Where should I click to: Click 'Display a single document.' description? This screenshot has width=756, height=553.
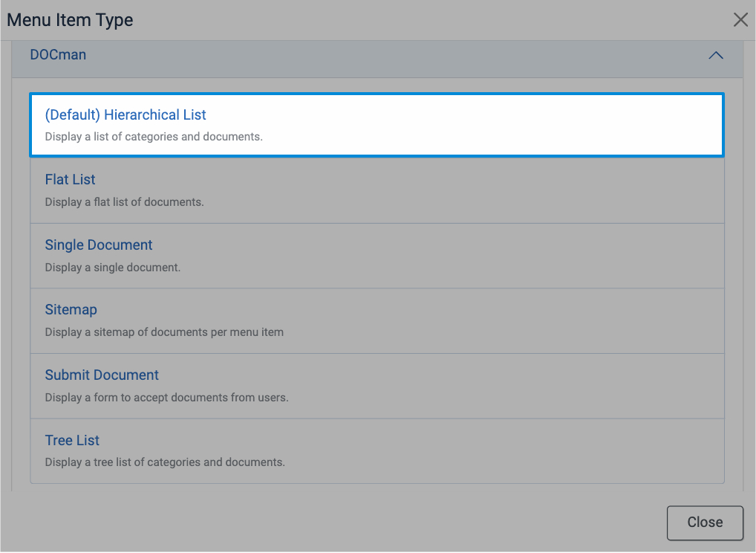click(113, 268)
